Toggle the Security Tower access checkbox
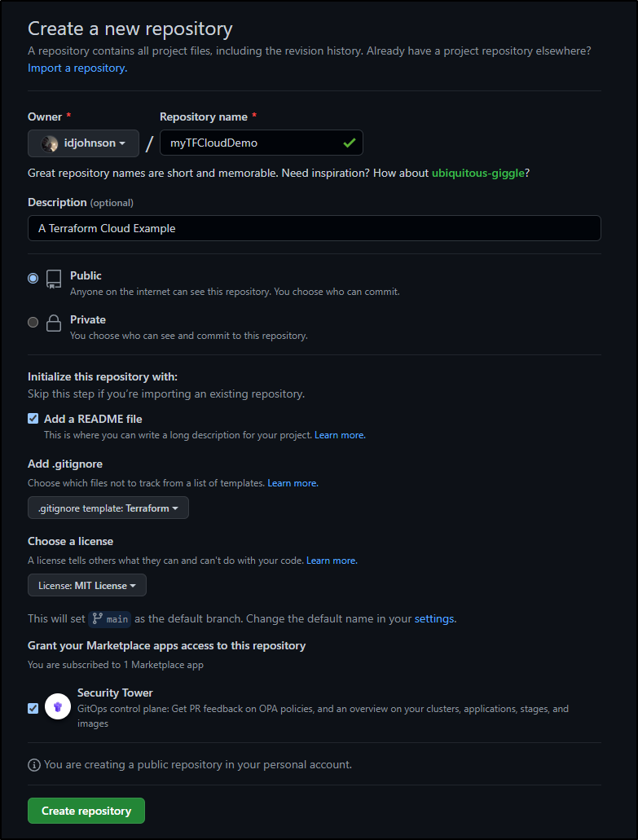 point(33,709)
